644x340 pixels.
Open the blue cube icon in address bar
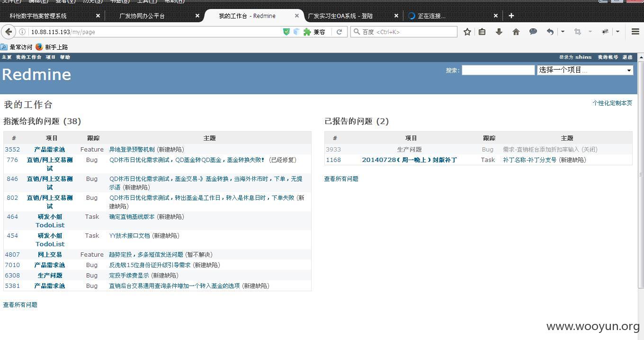coord(296,32)
